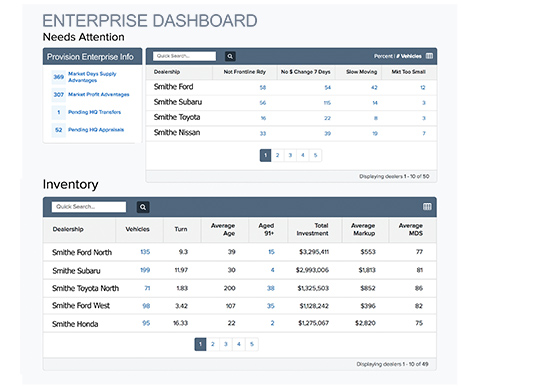Sort Needs Attention by Dealership header
The width and height of the screenshot is (546, 386).
(167, 72)
